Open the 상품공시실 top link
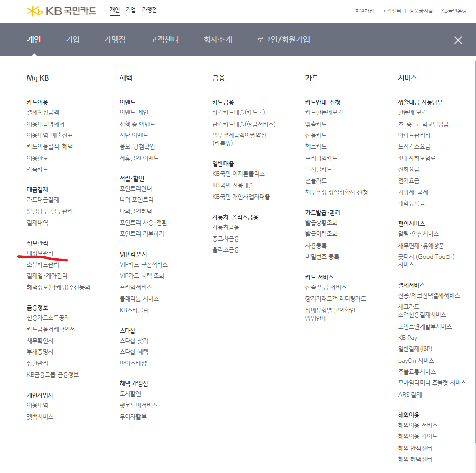The height and width of the screenshot is (473, 476). point(421,11)
